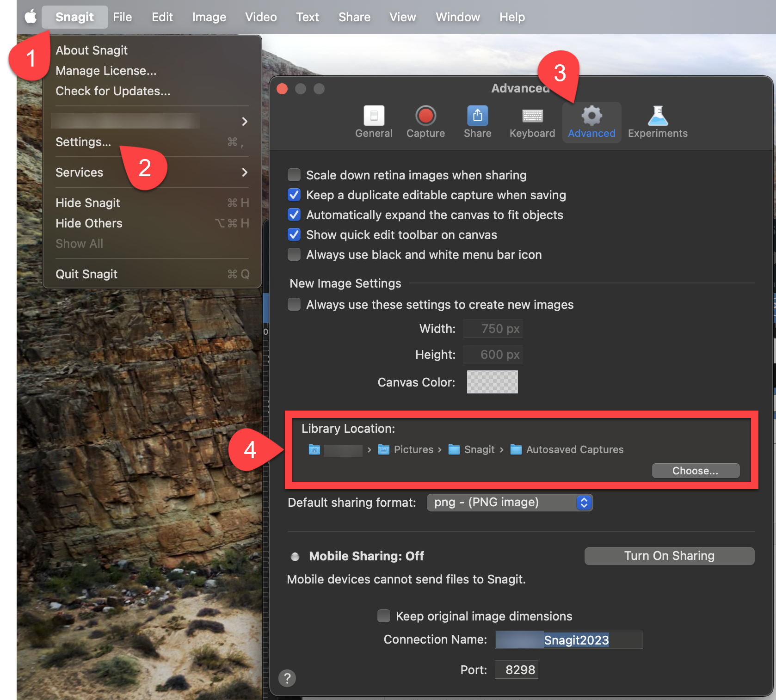Choose Settings... from the Snagit menu
Viewport: 776px width, 700px height.
click(83, 142)
